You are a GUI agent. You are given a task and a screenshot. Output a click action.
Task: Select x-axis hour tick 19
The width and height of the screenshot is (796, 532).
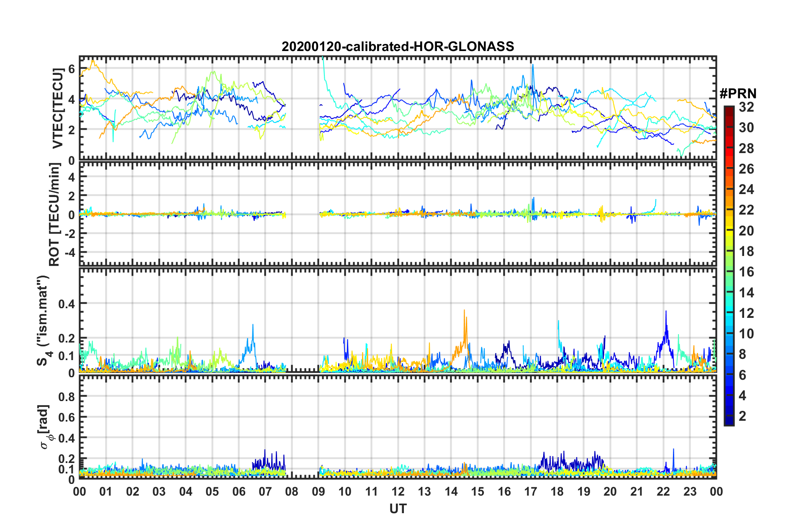tap(584, 491)
